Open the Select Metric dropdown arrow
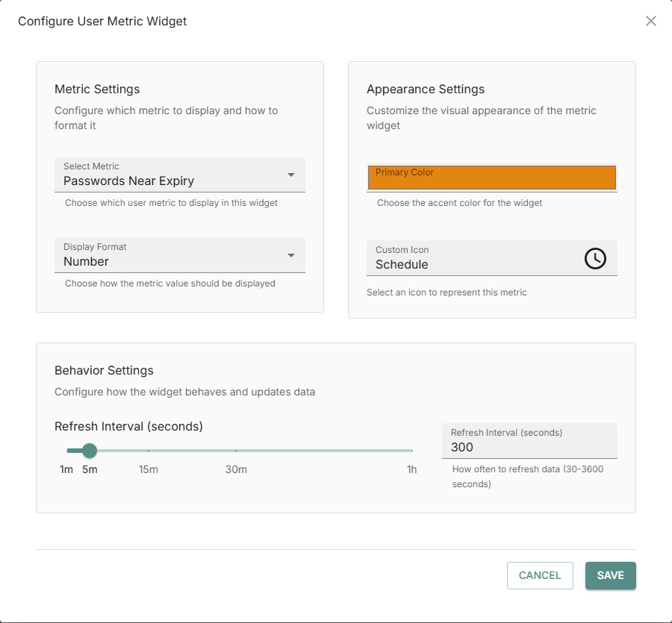The image size is (672, 623). coord(293,175)
